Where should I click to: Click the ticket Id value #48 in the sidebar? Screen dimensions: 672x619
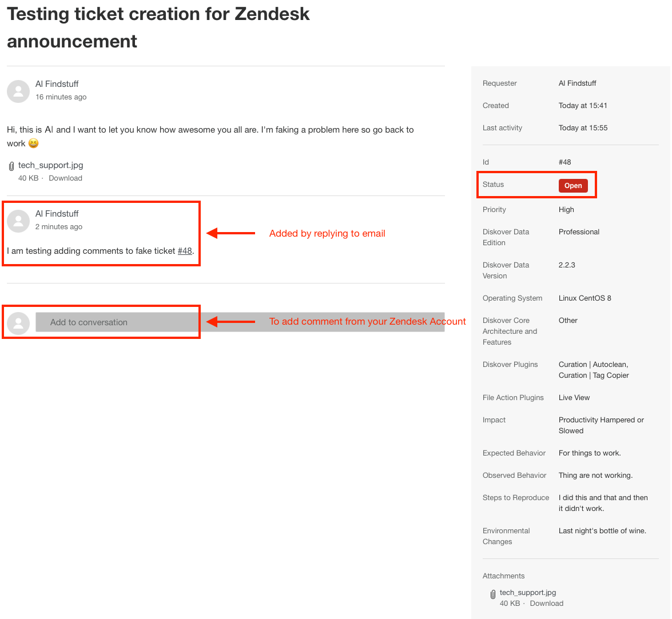[564, 162]
